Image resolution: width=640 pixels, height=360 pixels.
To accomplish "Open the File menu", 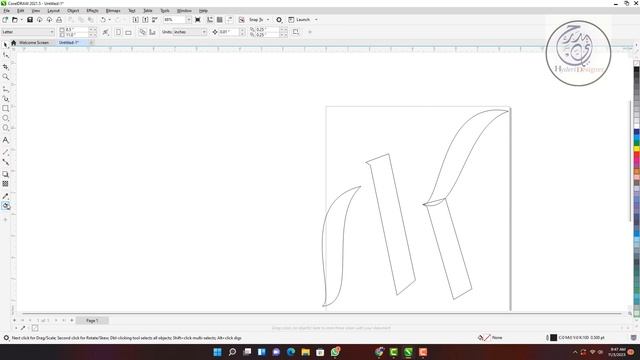I will point(7,11).
